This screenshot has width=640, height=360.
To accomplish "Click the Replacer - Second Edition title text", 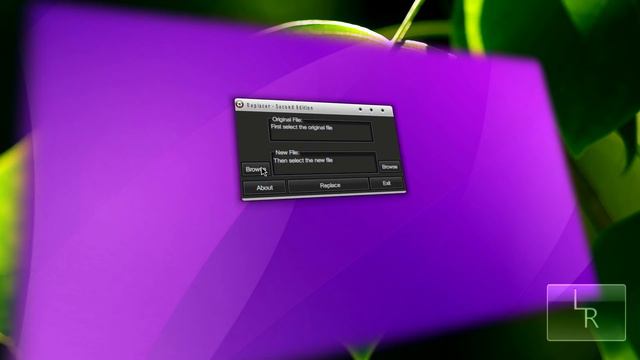I will (x=280, y=107).
